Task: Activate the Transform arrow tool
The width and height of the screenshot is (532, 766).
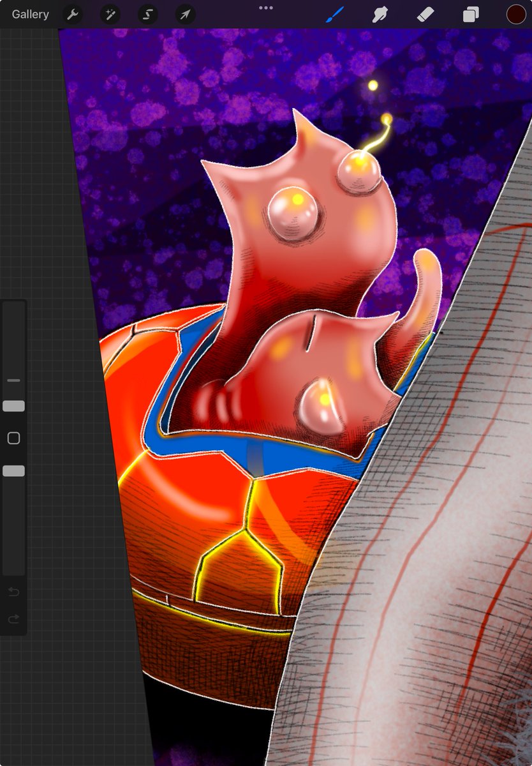Action: pyautogui.click(x=185, y=14)
